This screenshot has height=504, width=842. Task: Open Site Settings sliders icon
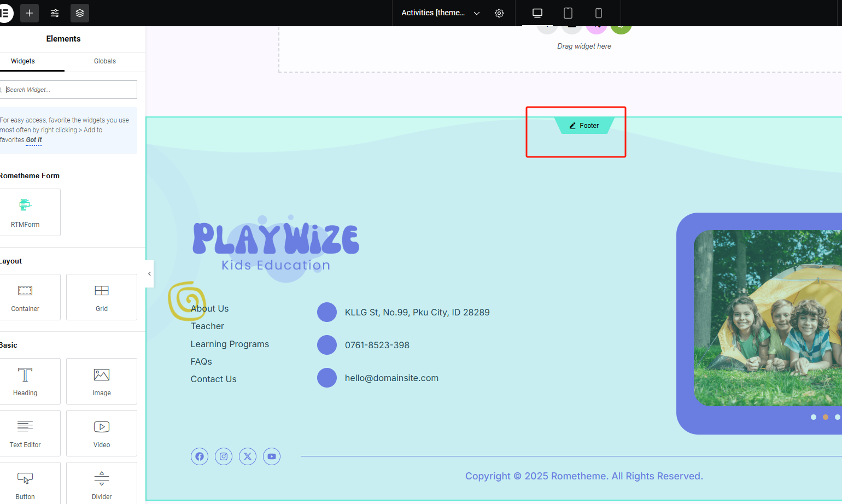(55, 13)
